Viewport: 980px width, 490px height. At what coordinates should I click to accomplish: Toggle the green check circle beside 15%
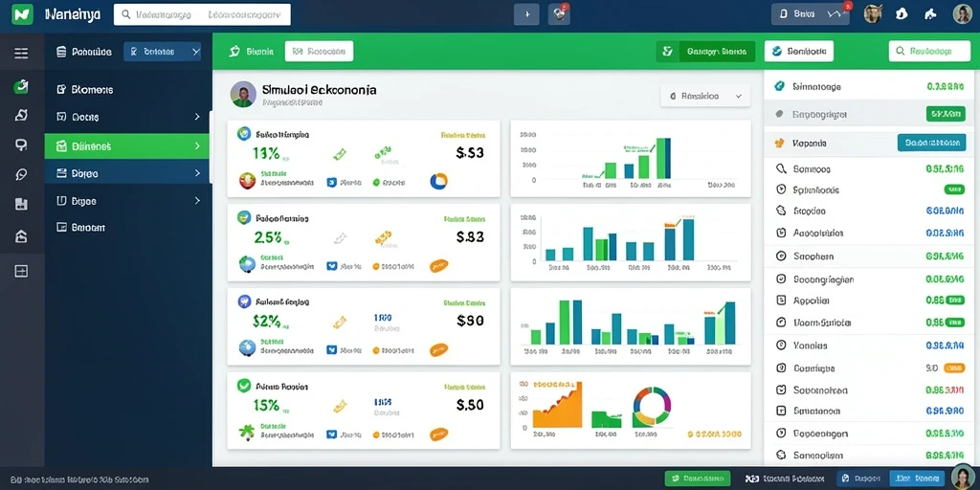click(x=244, y=385)
